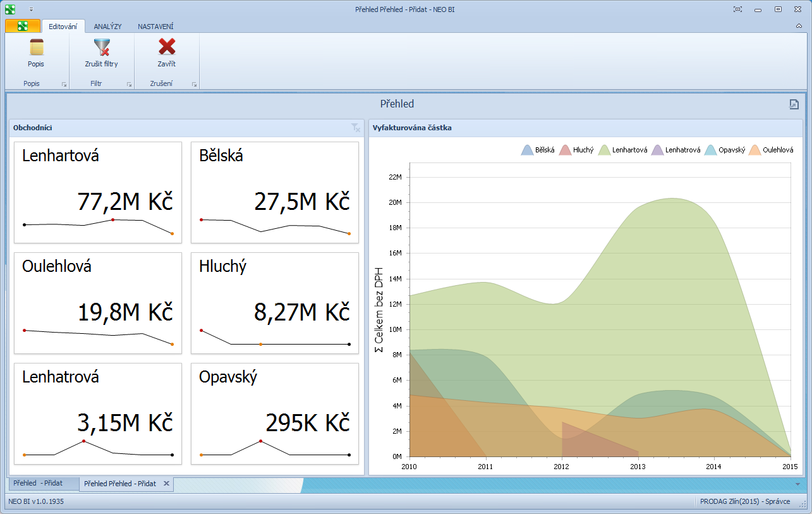Select the Hluchý 8,27M Kč card

point(274,303)
